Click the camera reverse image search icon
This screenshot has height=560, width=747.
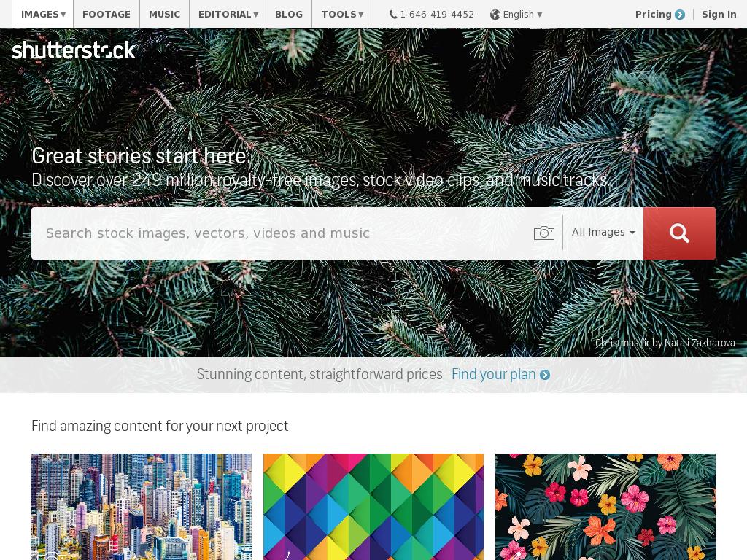543,233
